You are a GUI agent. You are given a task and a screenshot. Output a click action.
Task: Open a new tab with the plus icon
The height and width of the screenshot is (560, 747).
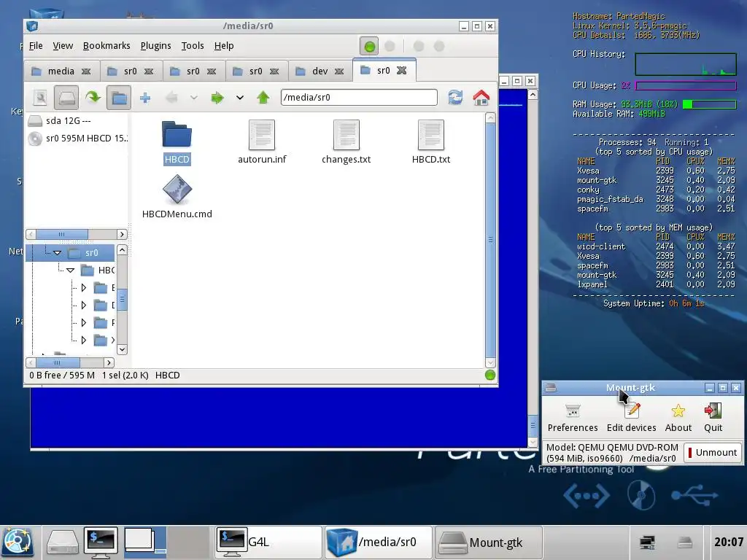[145, 98]
